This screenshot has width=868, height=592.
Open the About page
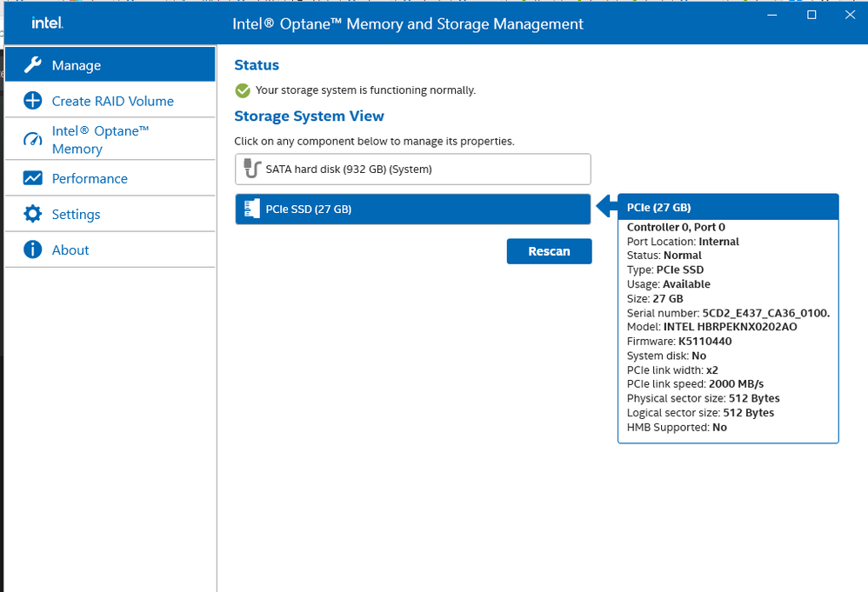[110, 250]
